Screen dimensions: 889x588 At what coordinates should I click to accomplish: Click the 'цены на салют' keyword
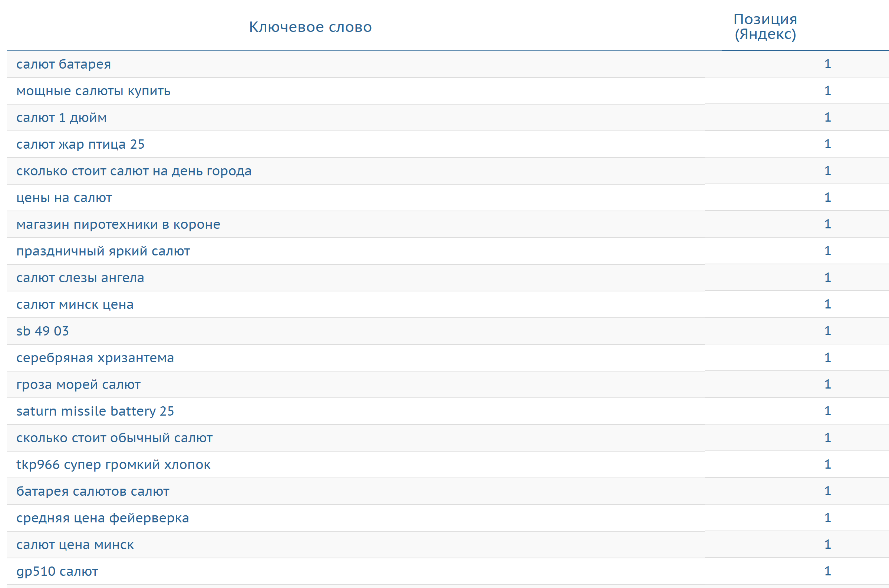point(64,198)
